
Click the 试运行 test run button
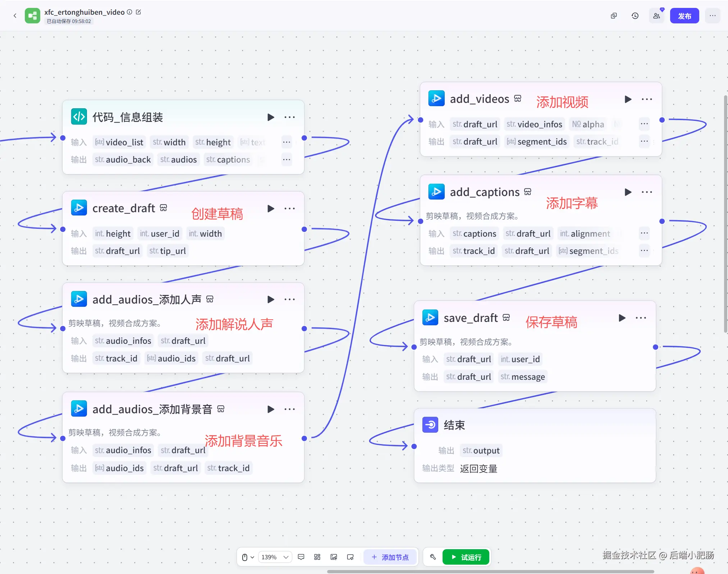click(x=466, y=557)
